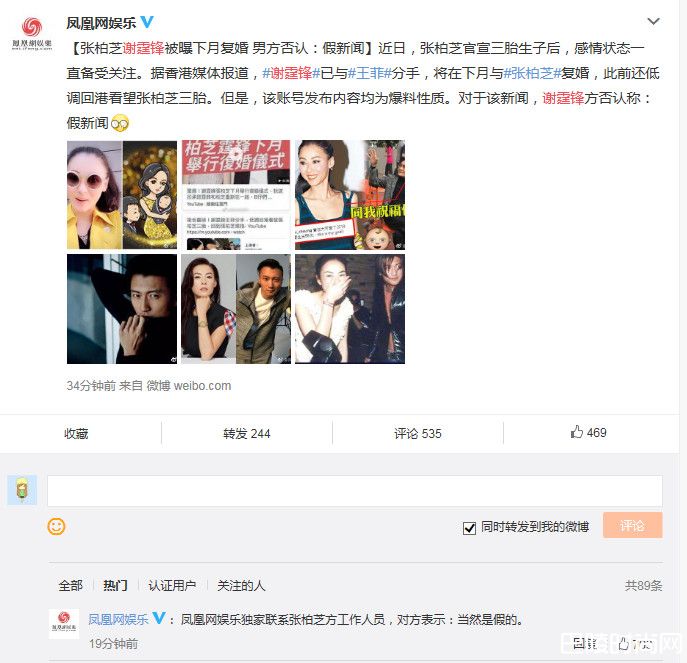The image size is (687, 663).
Task: Click the orange 评论 submit button
Action: (632, 525)
